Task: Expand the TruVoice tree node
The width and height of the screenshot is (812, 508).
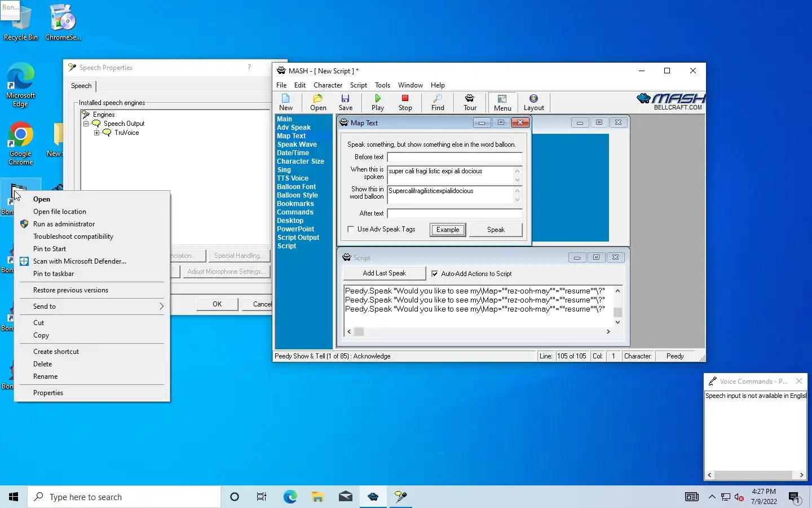Action: coord(97,133)
